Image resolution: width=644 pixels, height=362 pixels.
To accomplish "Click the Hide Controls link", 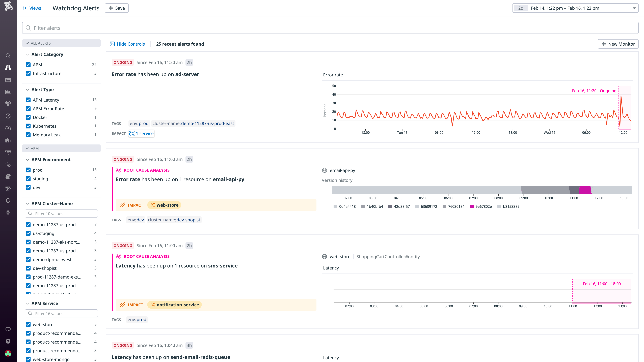I will click(x=130, y=44).
